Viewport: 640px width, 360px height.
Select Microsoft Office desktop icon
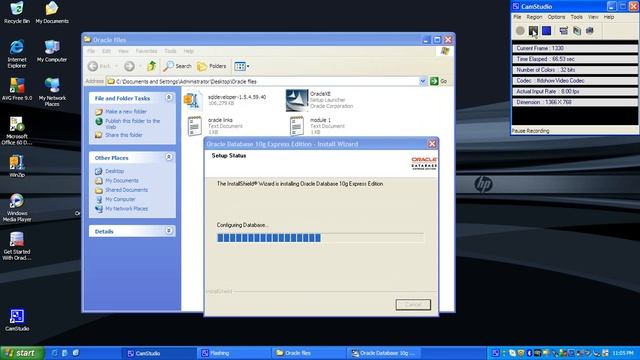17,131
